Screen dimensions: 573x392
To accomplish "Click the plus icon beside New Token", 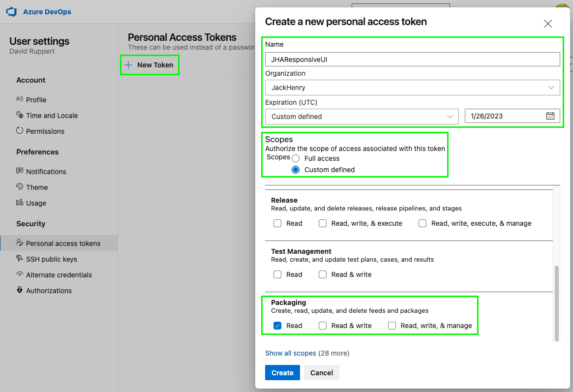I will 128,65.
